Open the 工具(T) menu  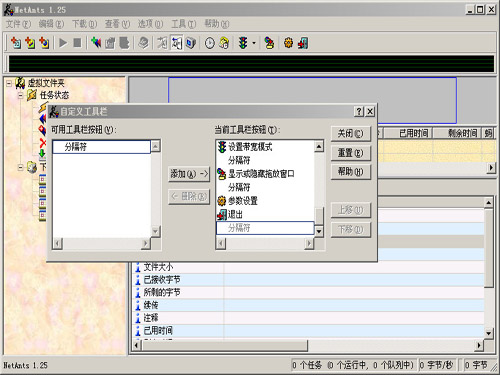(x=183, y=24)
